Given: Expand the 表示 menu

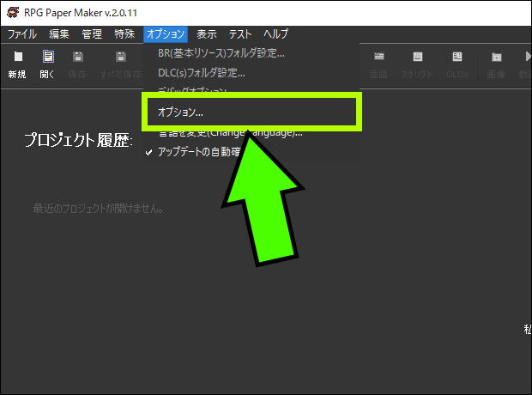Looking at the screenshot, I should [207, 34].
